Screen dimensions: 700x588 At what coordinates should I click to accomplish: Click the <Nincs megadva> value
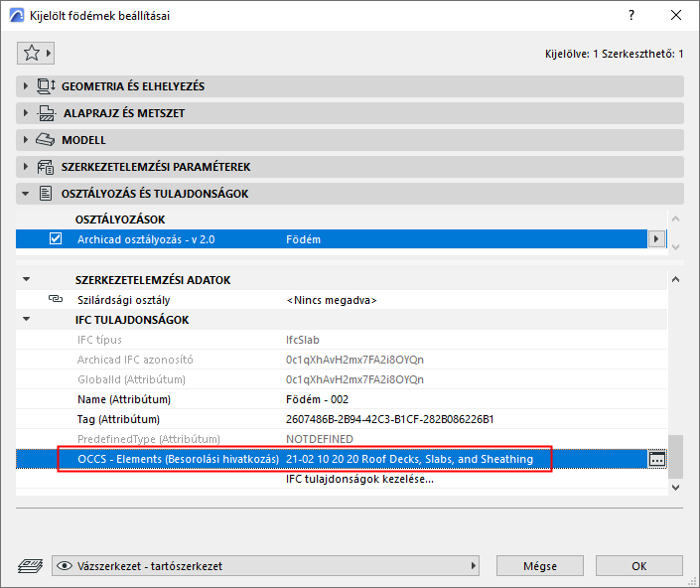tap(332, 300)
